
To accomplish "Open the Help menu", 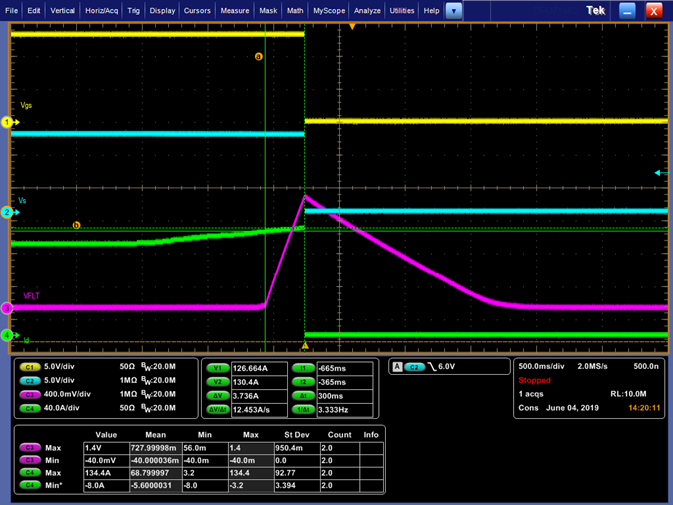I will click(x=431, y=11).
